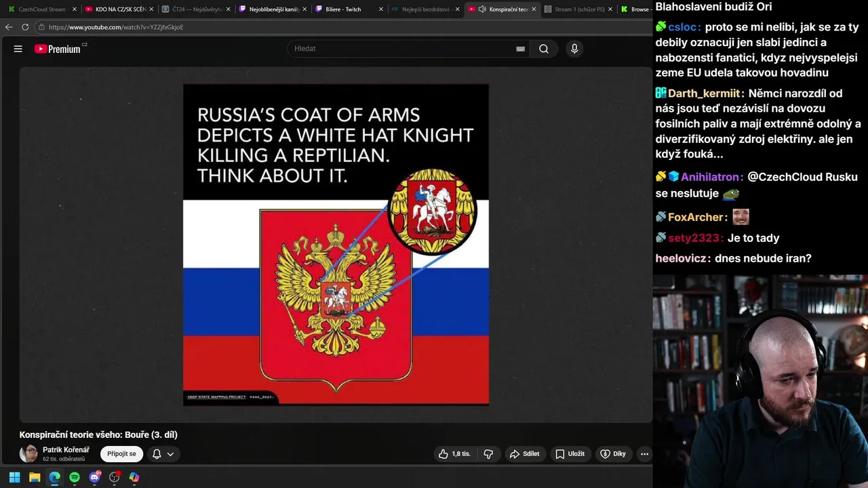Viewport: 868px width, 488px height.
Task: Click csloc username in chat
Action: point(683,28)
